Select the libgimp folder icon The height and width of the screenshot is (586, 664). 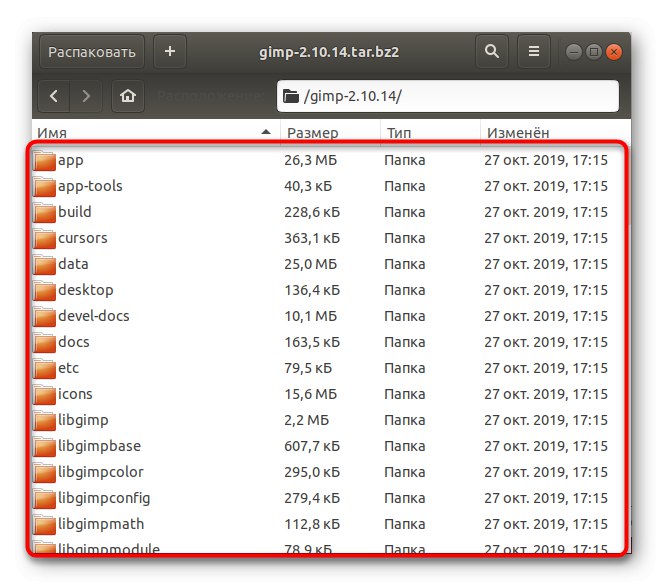coord(44,420)
